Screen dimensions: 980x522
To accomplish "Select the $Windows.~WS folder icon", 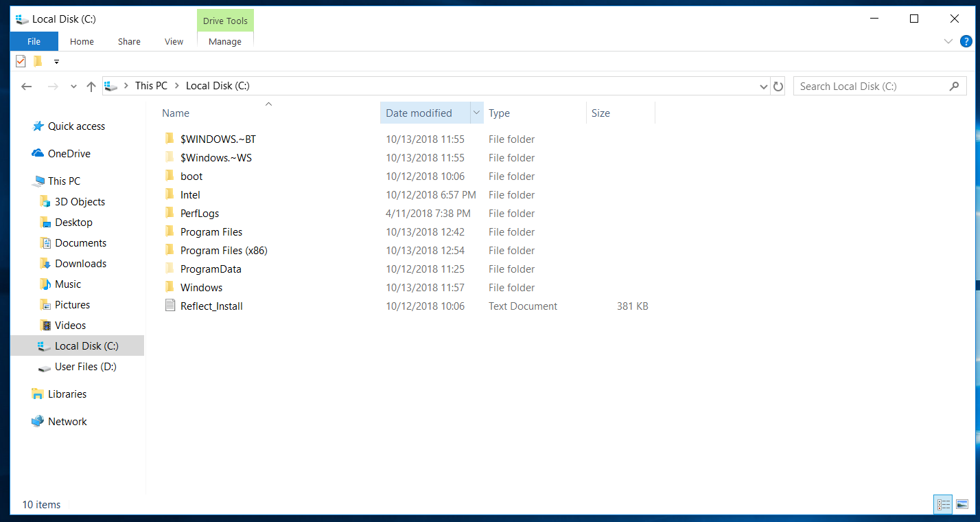I will tap(170, 157).
